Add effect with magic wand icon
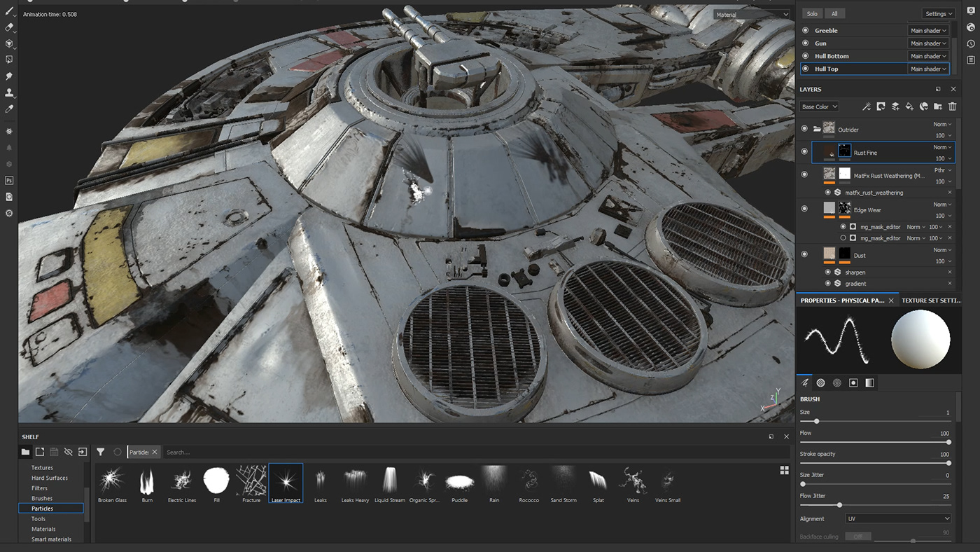 pos(867,106)
